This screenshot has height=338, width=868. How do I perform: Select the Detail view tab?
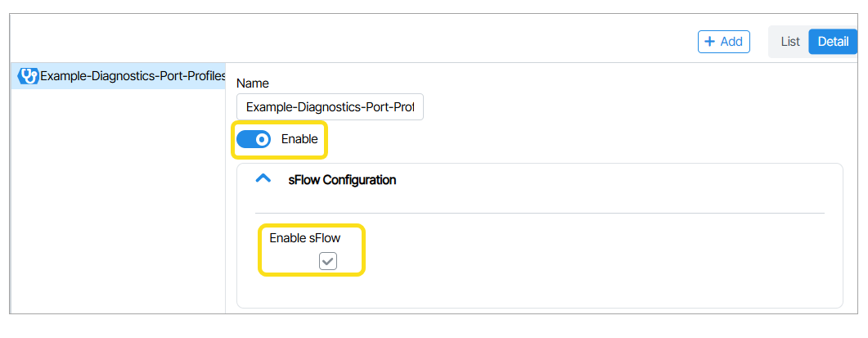(x=832, y=42)
